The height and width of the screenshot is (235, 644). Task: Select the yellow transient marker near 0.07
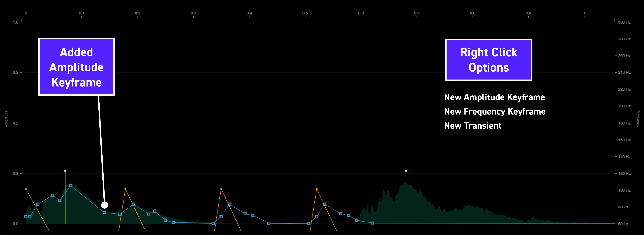(65, 171)
